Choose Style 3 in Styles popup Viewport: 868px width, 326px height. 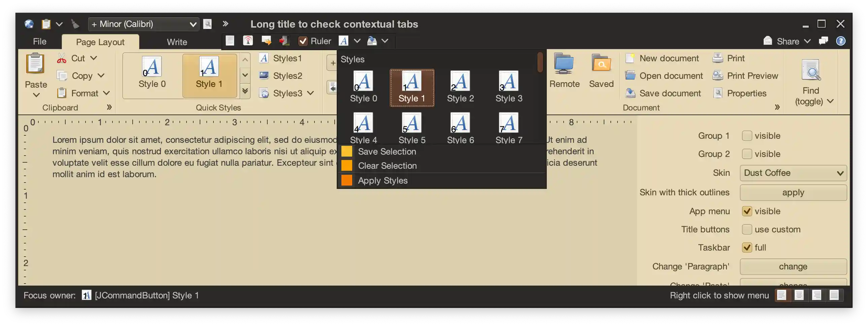[x=509, y=88]
